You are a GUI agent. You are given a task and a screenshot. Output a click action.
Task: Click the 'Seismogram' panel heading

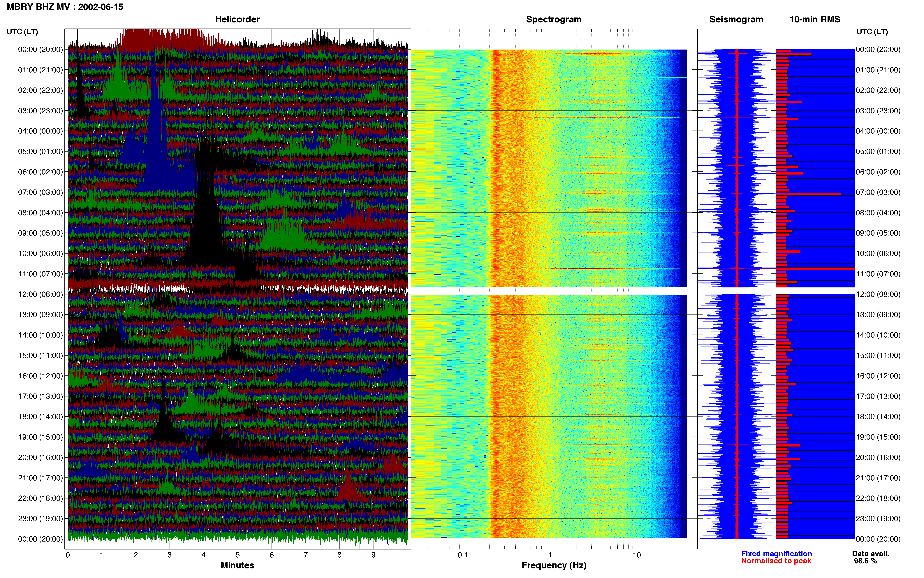coord(736,20)
